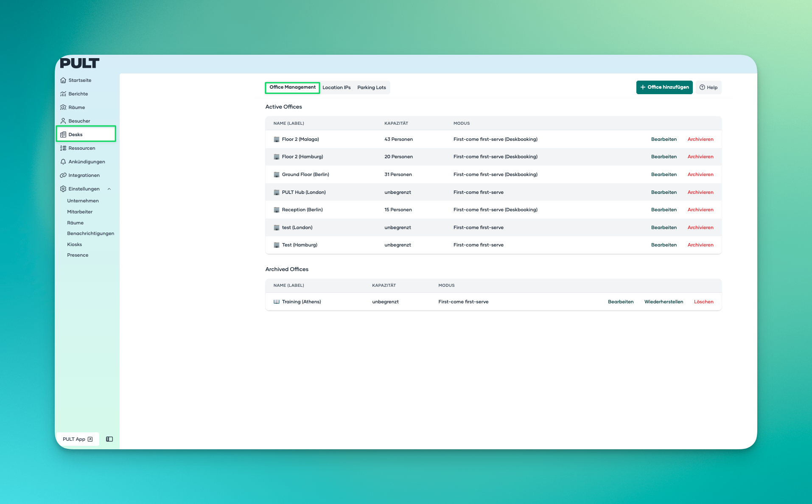Edit Floor 2 (Malaga) via Bearbeiten
This screenshot has width=812, height=504.
coord(664,139)
